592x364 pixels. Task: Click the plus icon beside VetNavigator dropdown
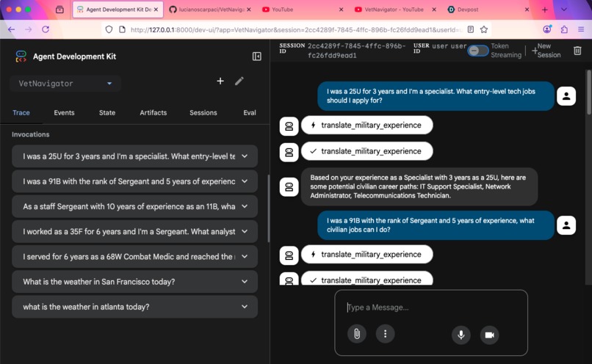click(x=220, y=81)
